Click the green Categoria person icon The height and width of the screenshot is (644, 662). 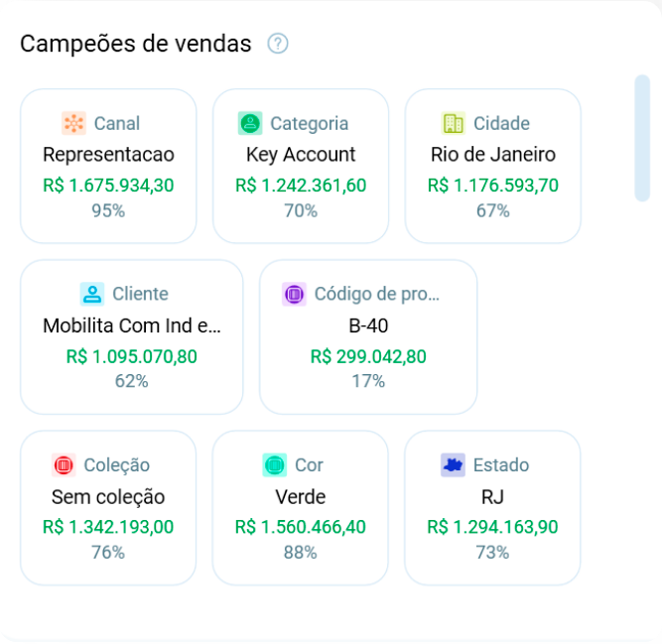(x=250, y=123)
